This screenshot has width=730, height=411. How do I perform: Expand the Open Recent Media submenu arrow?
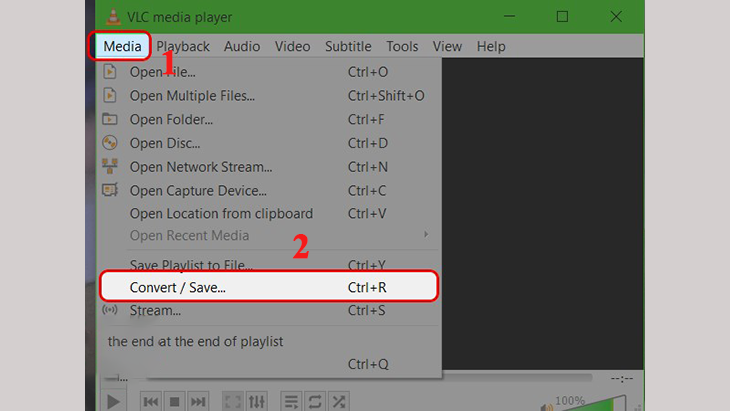426,235
